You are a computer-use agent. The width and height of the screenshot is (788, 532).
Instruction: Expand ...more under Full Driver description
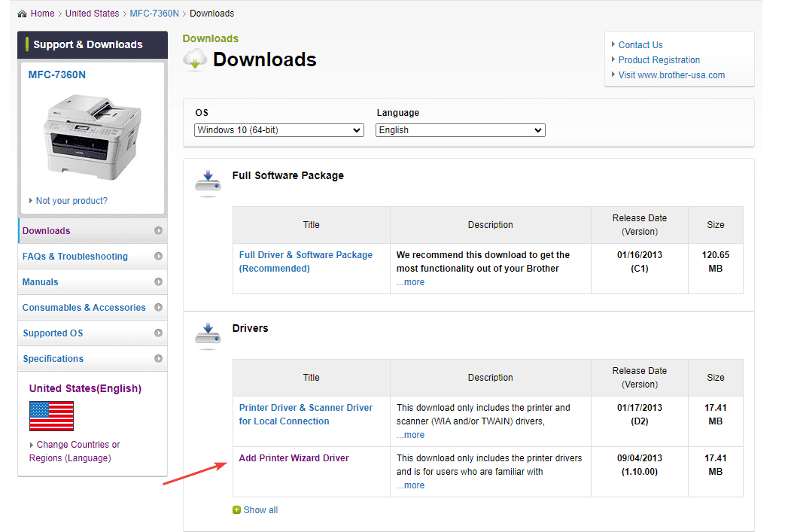(410, 282)
